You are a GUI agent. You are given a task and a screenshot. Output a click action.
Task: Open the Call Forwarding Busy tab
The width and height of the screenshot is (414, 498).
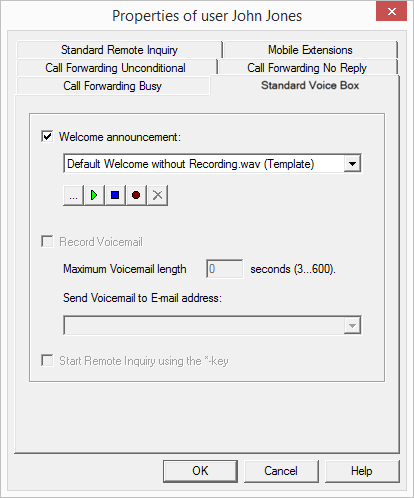[113, 86]
